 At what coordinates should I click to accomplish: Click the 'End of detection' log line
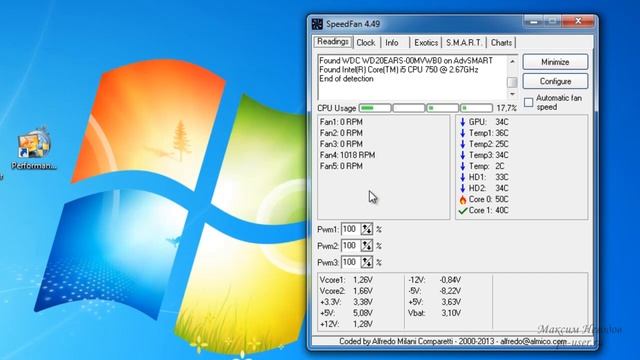pyautogui.click(x=346, y=79)
